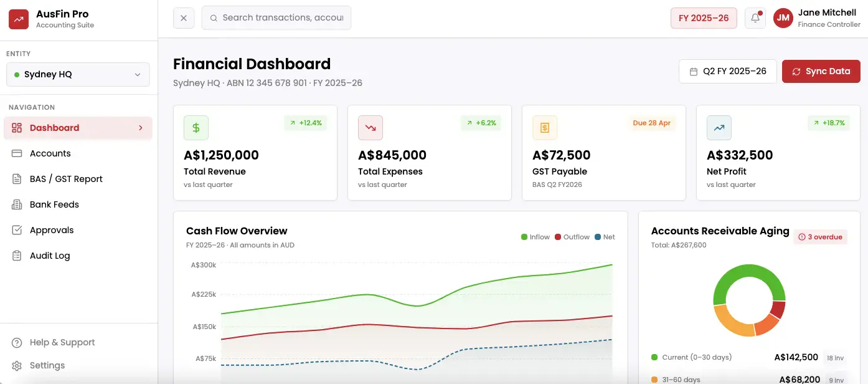Click the Due 28 Apr badge
868x384 pixels.
point(651,123)
